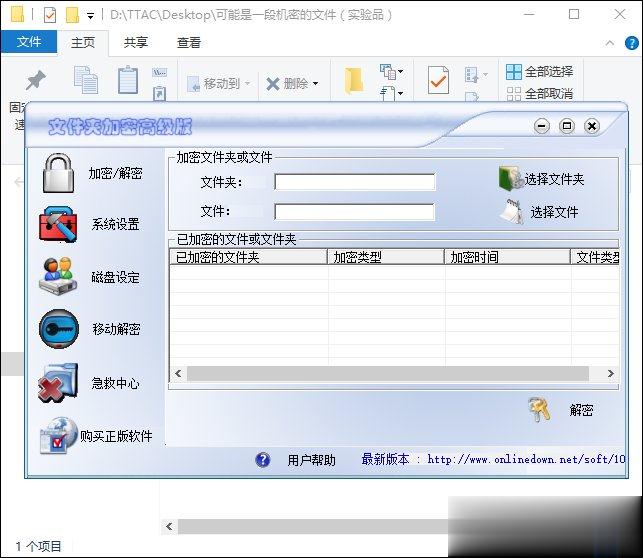Screen dimensions: 643x558
Task: Click the copy path icon in ribbon
Action: click(x=159, y=73)
